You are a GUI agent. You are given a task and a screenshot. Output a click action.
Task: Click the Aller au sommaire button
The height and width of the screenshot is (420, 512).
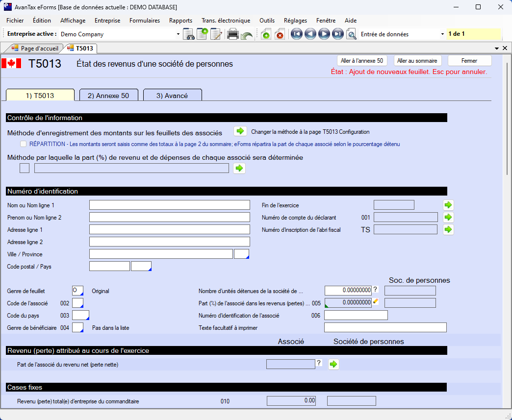pos(417,61)
